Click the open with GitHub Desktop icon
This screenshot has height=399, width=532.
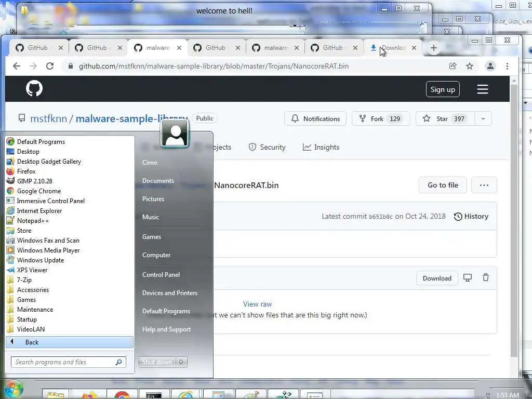(468, 277)
